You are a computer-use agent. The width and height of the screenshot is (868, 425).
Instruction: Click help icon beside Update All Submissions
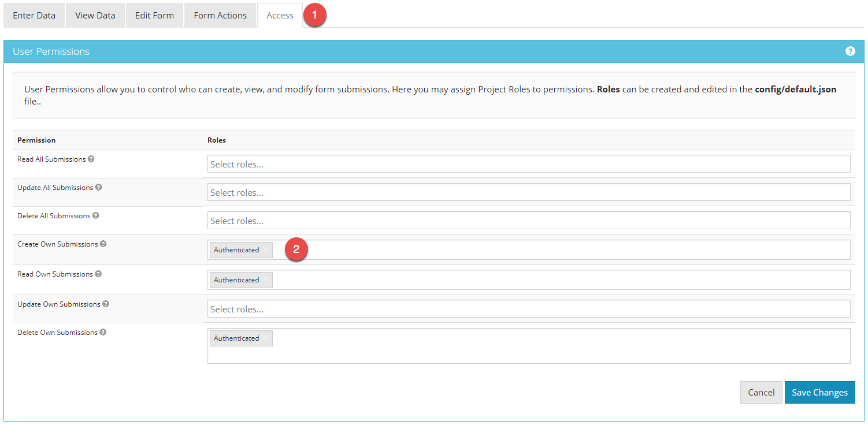pyautogui.click(x=99, y=187)
